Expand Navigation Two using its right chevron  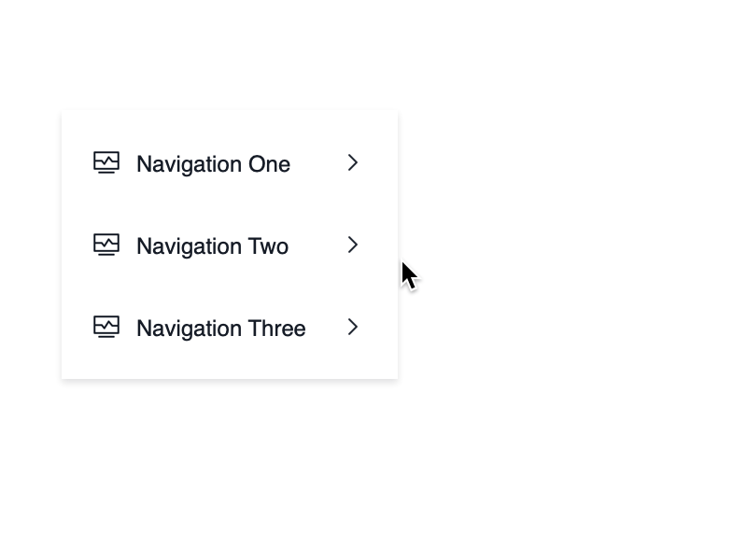[353, 245]
